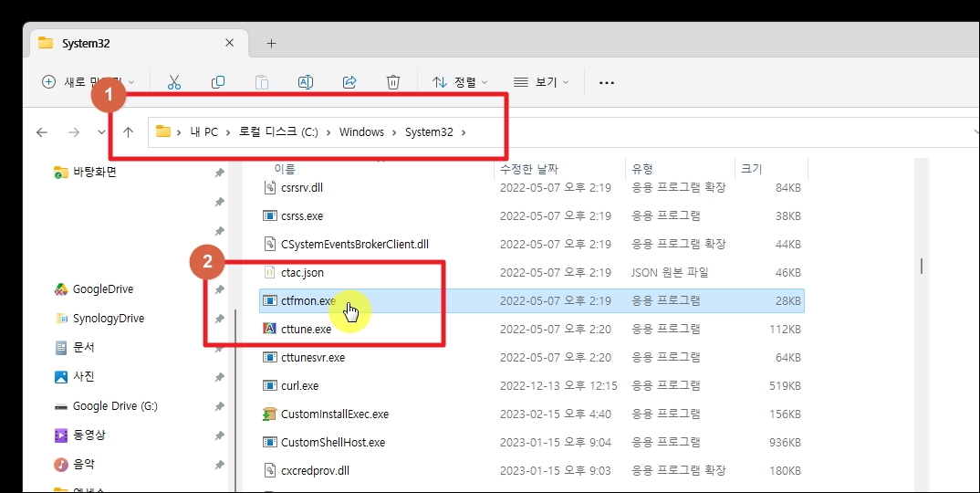The image size is (980, 493).
Task: Click the file list vertical scrollbar thumb
Action: [x=922, y=266]
